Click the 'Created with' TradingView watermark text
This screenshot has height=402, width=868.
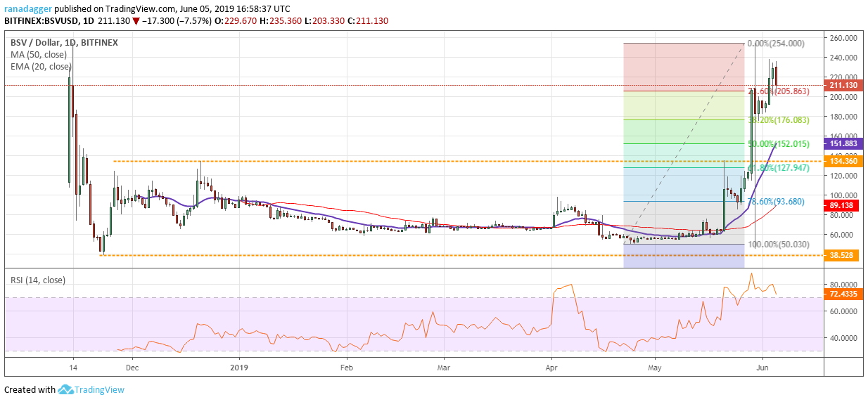click(30, 390)
